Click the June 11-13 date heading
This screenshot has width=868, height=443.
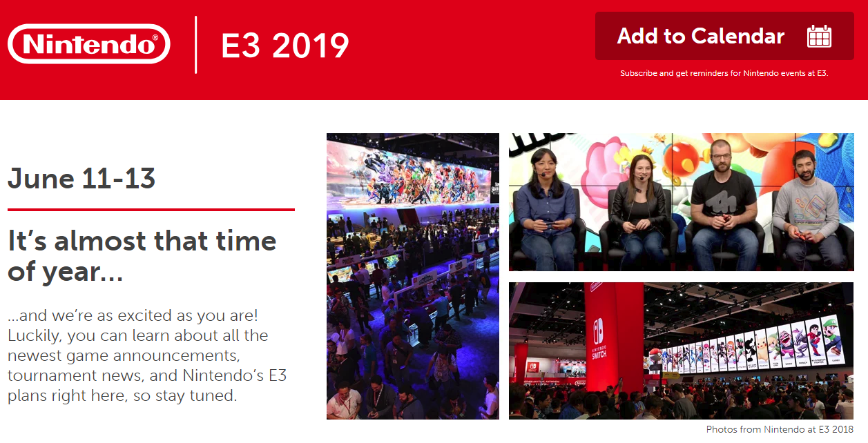[x=81, y=179]
